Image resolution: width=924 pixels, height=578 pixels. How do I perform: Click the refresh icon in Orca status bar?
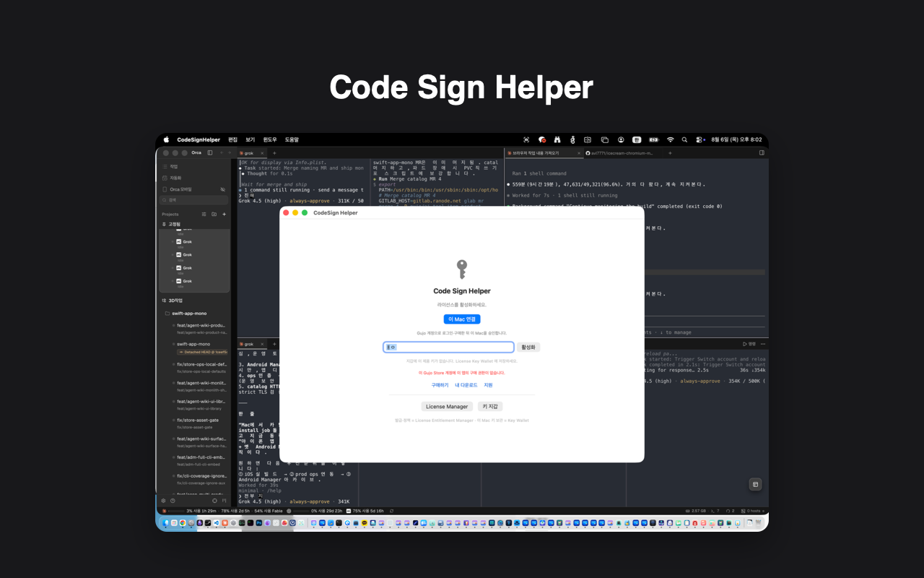[391, 511]
